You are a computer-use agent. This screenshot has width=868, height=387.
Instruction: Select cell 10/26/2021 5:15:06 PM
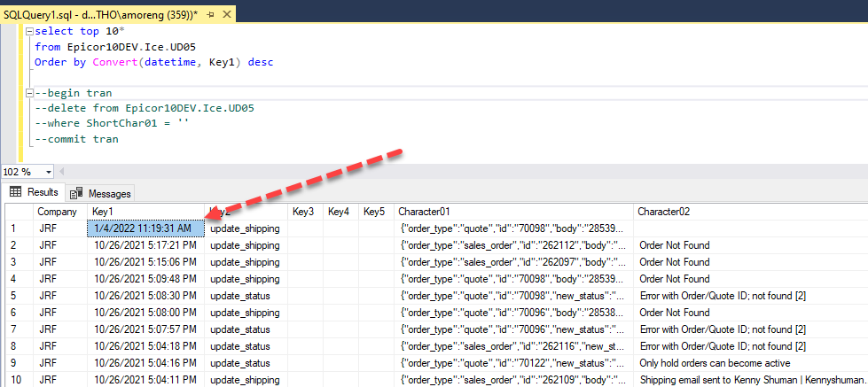coord(145,262)
